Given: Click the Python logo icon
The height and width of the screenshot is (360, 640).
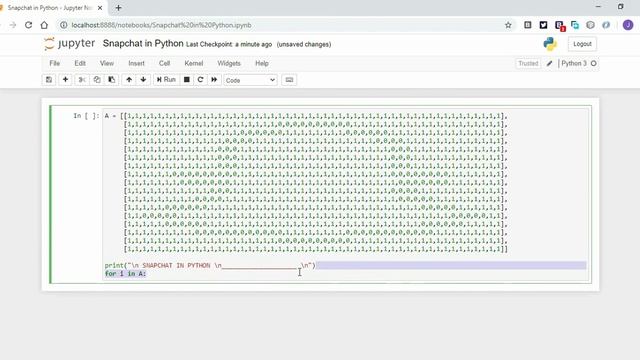Looking at the screenshot, I should point(550,44).
